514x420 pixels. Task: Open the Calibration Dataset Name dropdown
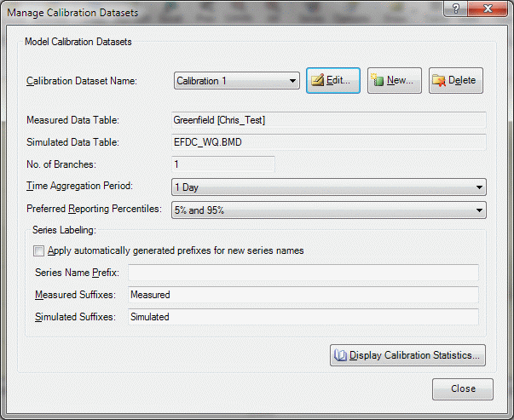point(236,81)
